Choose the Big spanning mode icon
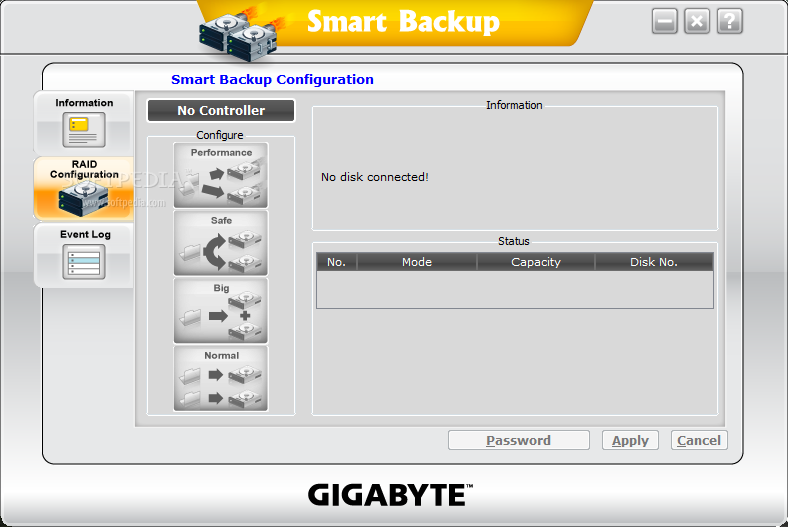 pyautogui.click(x=221, y=311)
